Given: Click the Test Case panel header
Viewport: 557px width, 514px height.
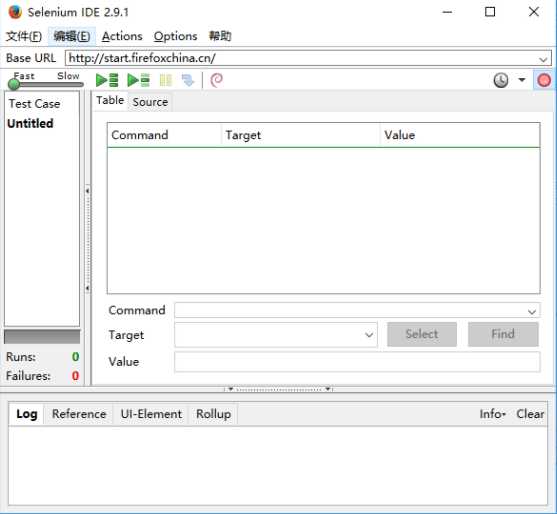Looking at the screenshot, I should (34, 104).
